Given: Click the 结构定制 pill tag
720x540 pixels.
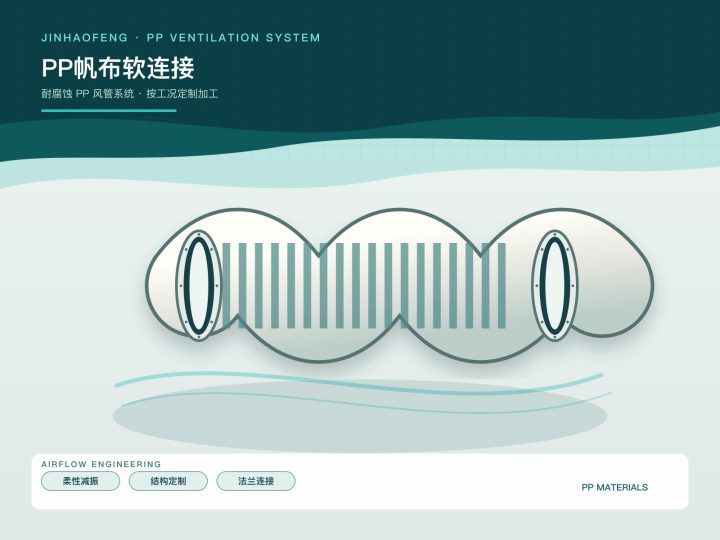Looking at the screenshot, I should 168,481.
